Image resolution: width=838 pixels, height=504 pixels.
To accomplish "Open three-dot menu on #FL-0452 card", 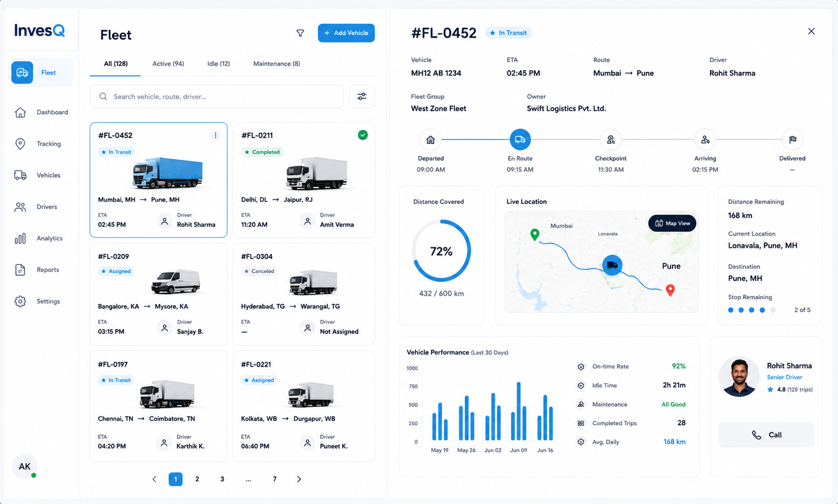I will (x=215, y=135).
